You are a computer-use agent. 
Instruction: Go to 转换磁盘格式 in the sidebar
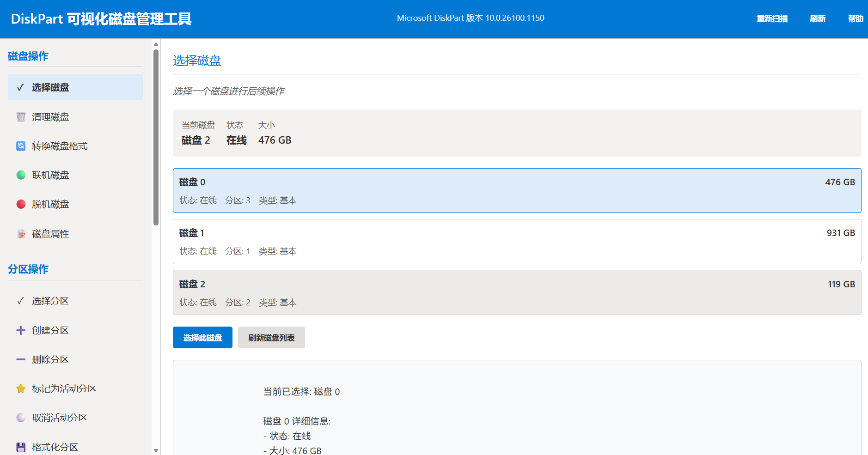pos(75,146)
